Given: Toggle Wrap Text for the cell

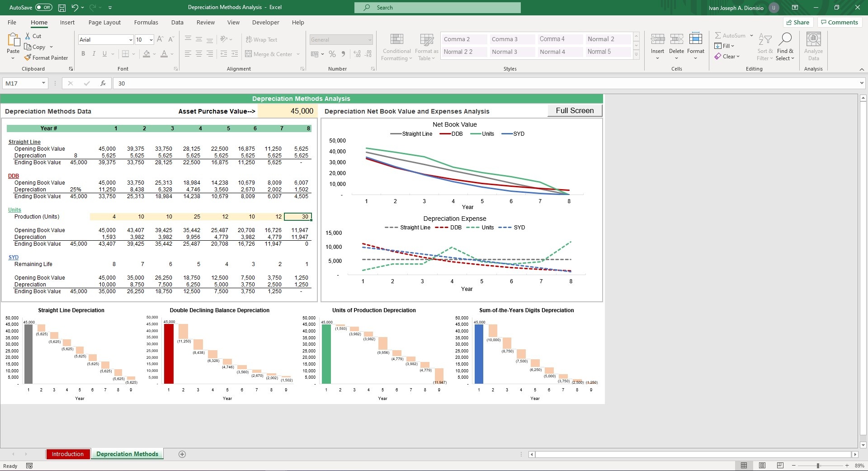Looking at the screenshot, I should tap(261, 40).
